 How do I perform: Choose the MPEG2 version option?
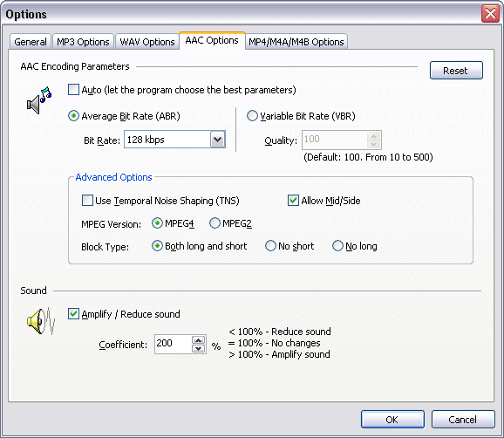pyautogui.click(x=215, y=222)
